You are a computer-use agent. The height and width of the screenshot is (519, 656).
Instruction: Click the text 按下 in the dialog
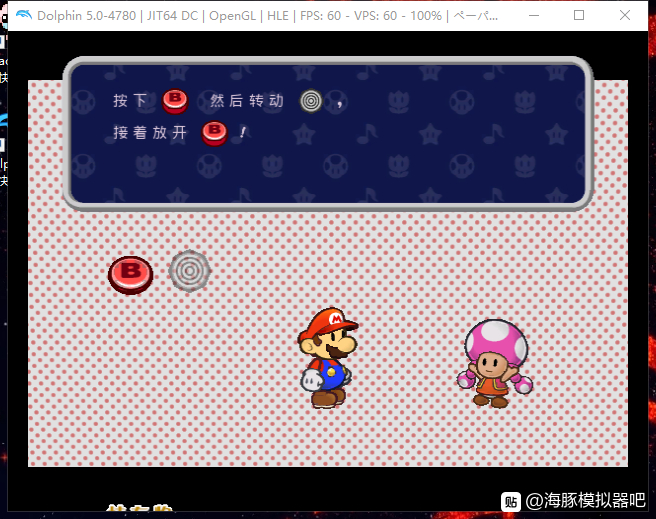tap(130, 101)
